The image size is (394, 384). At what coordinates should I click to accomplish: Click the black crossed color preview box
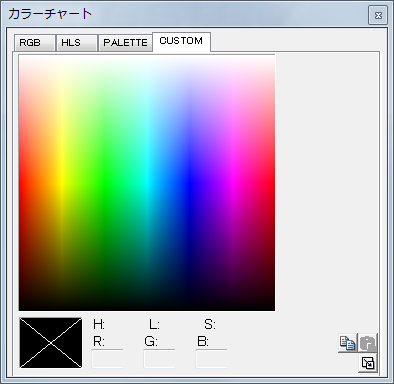[51, 343]
